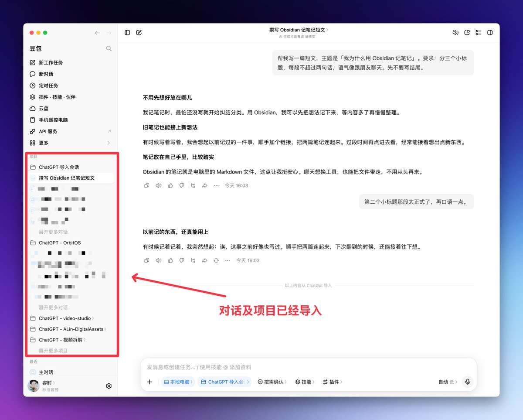
Task: Open API 服务 external link
Action: (71, 131)
